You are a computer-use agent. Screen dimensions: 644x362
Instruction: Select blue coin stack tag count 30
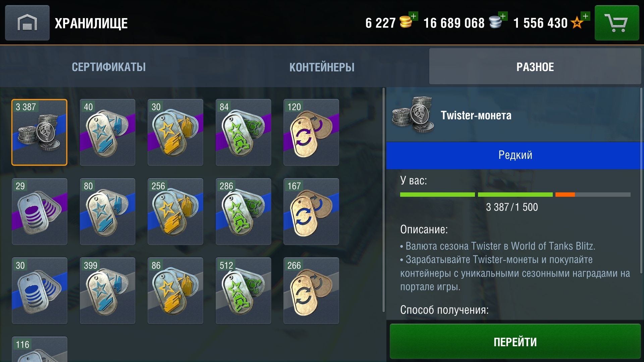(x=39, y=291)
